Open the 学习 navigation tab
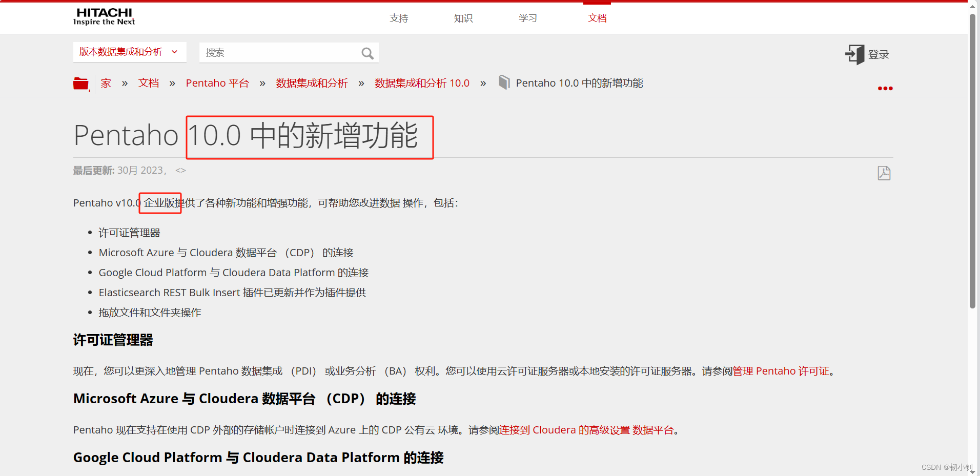Screen dimensions: 980x476 (x=528, y=18)
